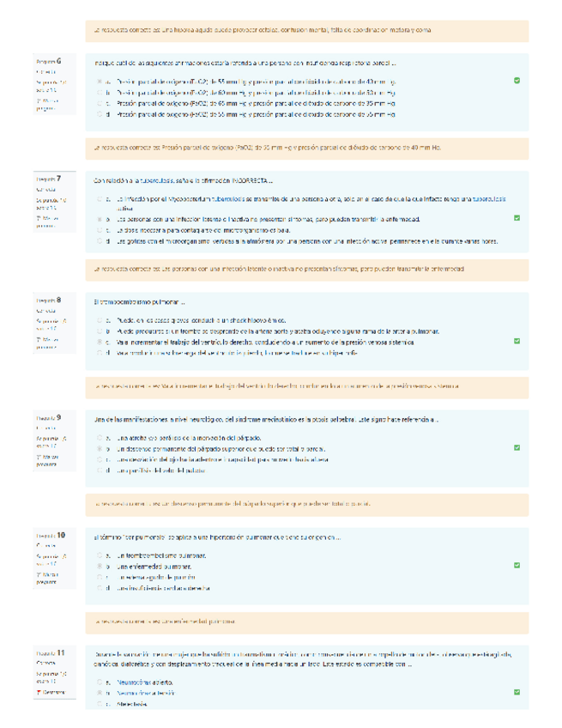The width and height of the screenshot is (562, 728).
Task: Choose option c with 65 mm Hg in question 6
Action: (100, 104)
